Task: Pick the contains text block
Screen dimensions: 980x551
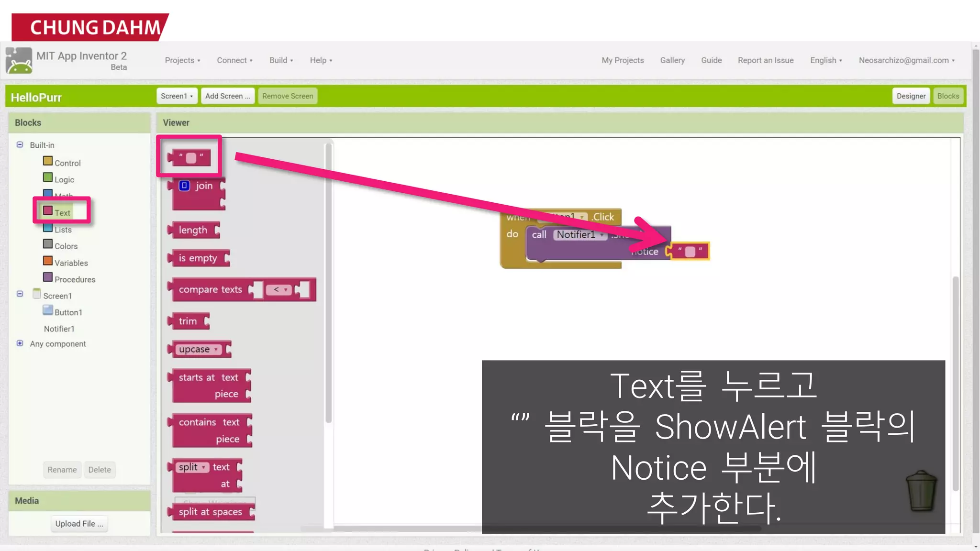Action: tap(210, 430)
